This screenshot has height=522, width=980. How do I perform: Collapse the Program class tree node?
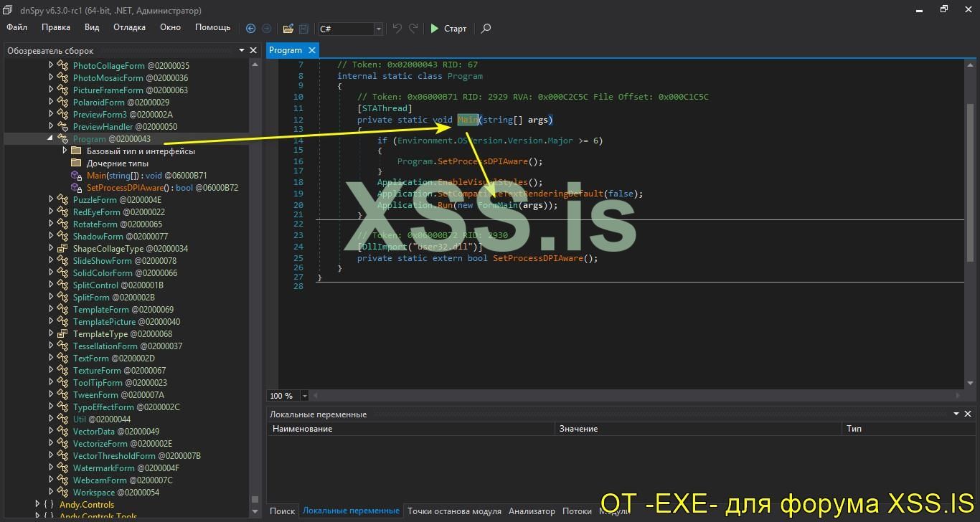click(51, 138)
